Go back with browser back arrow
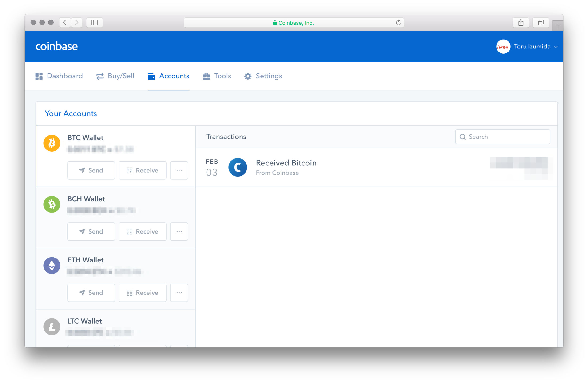The image size is (588, 383). [65, 23]
